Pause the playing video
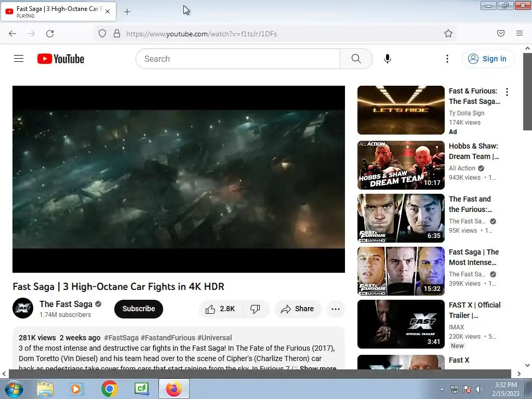532x399 pixels. tap(179, 179)
